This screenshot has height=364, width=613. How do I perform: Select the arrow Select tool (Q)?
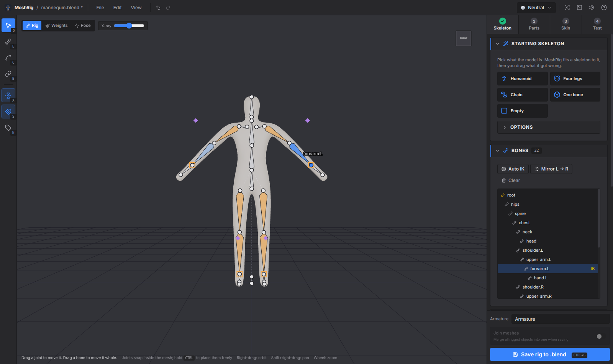pyautogui.click(x=8, y=25)
